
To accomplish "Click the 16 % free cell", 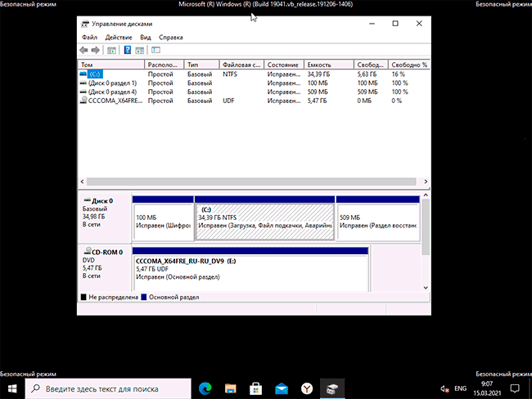I will [399, 74].
